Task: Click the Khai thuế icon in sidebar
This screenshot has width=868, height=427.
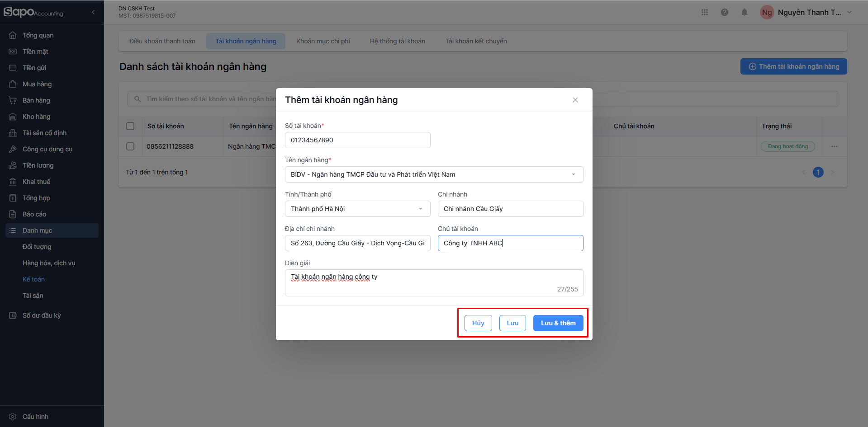Action: pyautogui.click(x=13, y=182)
